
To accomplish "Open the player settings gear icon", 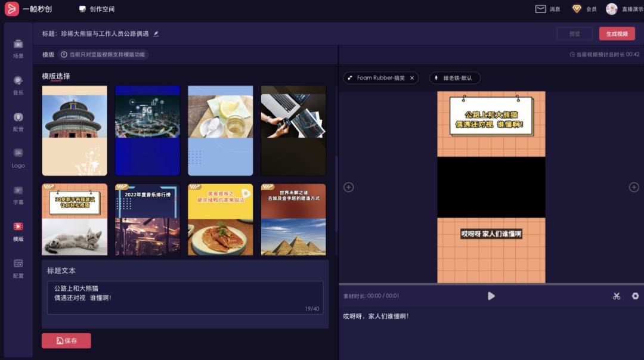I will click(x=635, y=296).
